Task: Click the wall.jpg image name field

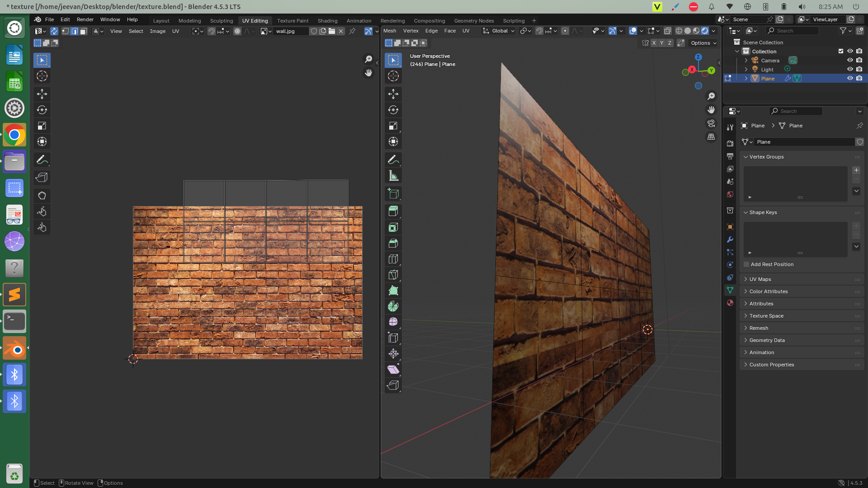Action: coord(292,31)
